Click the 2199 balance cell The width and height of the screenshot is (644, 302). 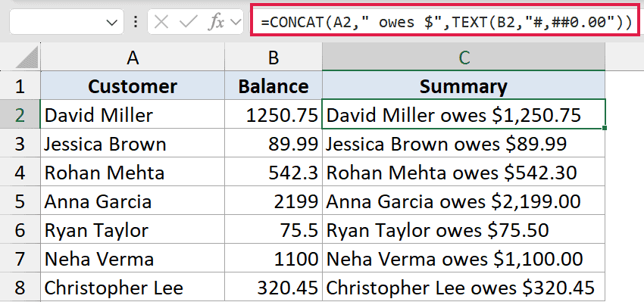[274, 201]
